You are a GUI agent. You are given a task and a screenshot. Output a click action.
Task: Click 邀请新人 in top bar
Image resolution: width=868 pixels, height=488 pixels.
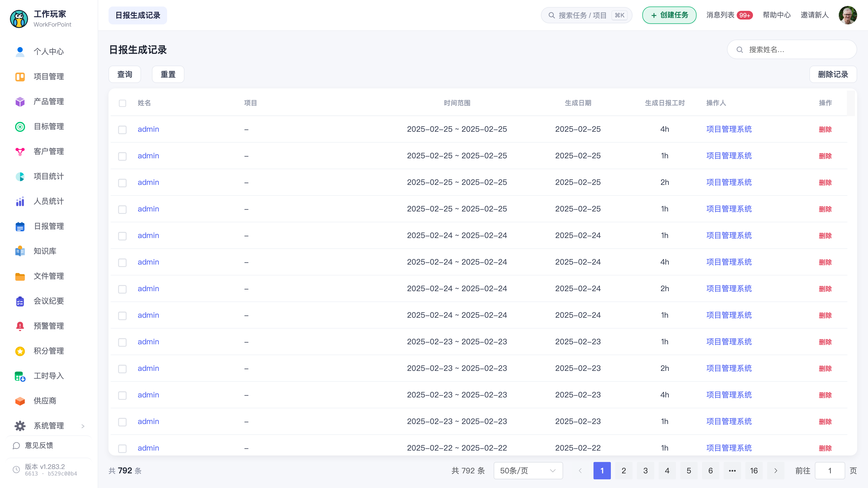(x=814, y=15)
